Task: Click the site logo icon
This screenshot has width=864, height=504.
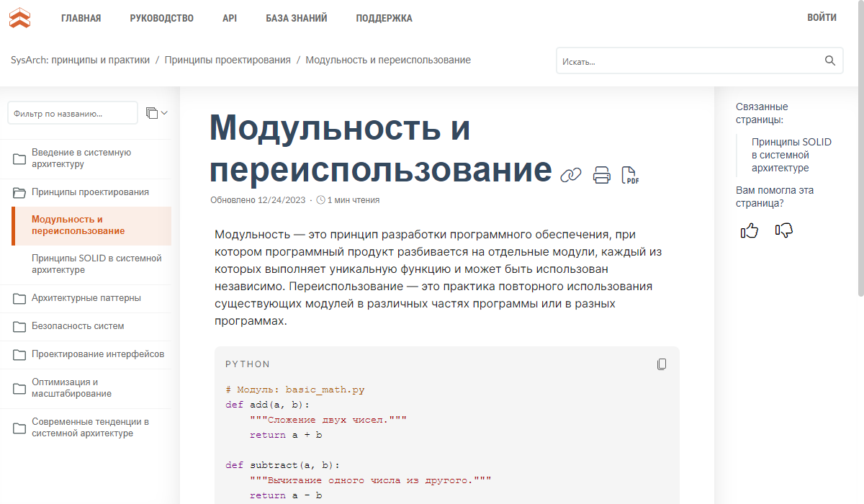Action: [x=20, y=18]
